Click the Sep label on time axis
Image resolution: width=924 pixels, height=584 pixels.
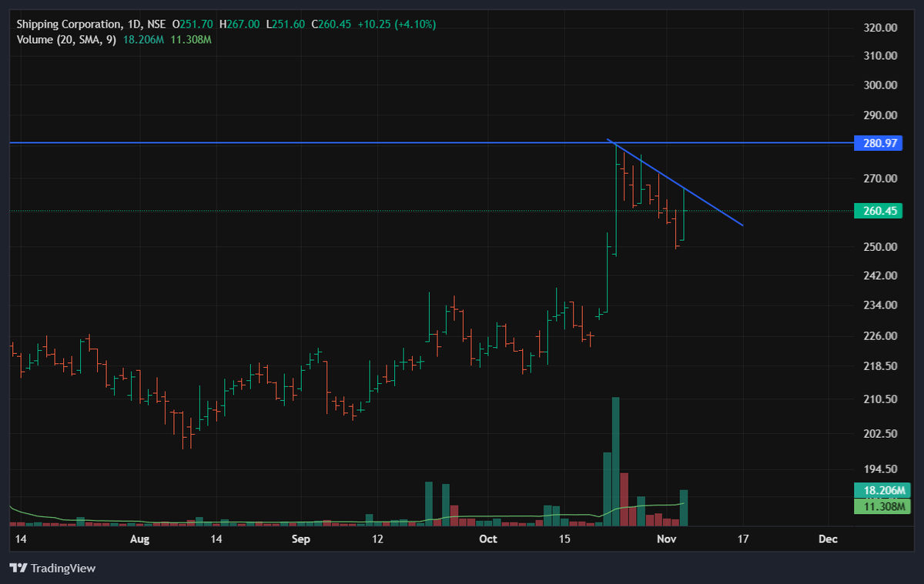301,539
